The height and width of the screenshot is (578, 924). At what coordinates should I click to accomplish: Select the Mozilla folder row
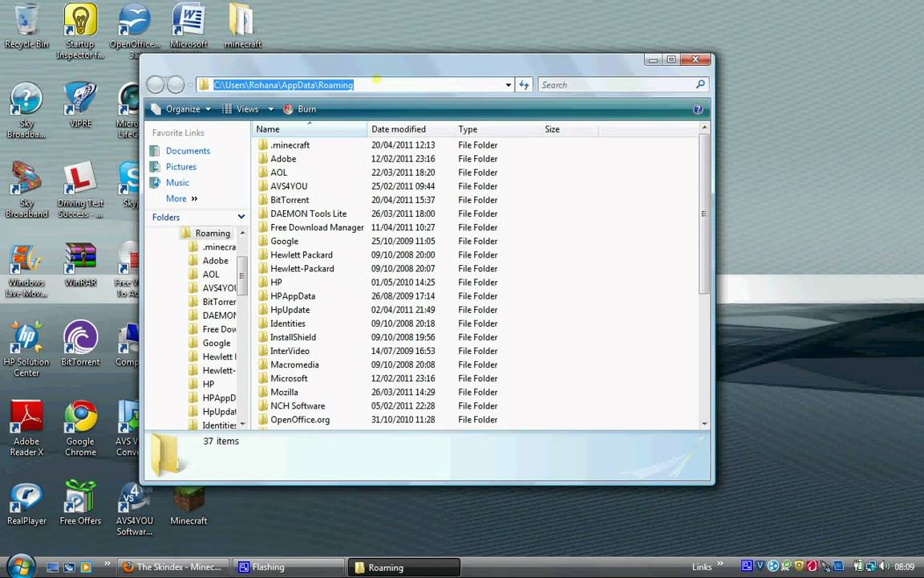[284, 393]
